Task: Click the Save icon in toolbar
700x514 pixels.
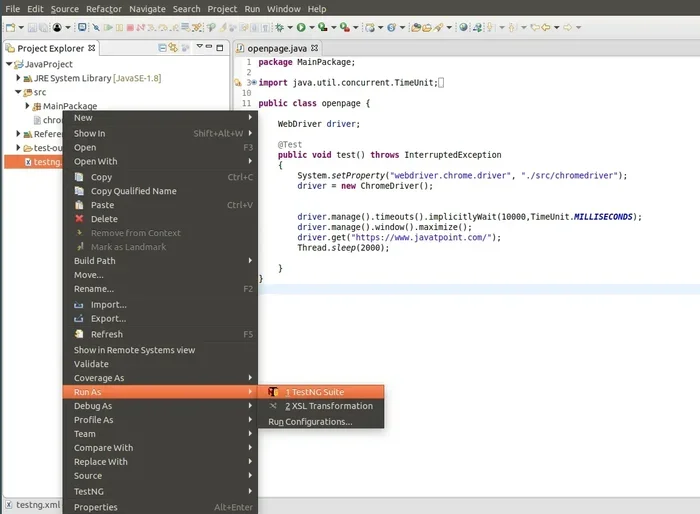Action: [x=32, y=28]
